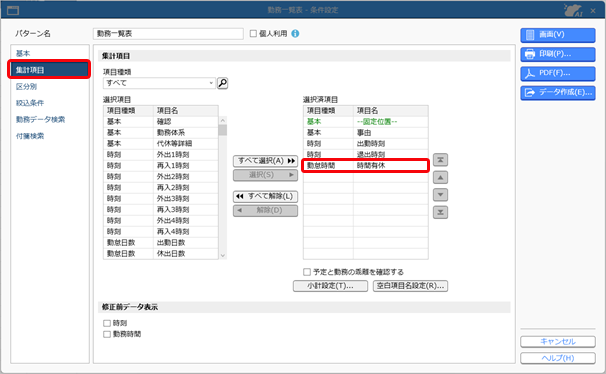This screenshot has height=374, width=606.
Task: Check the 勤務時間 checkbox under 修正前データ表示
Action: [x=107, y=334]
